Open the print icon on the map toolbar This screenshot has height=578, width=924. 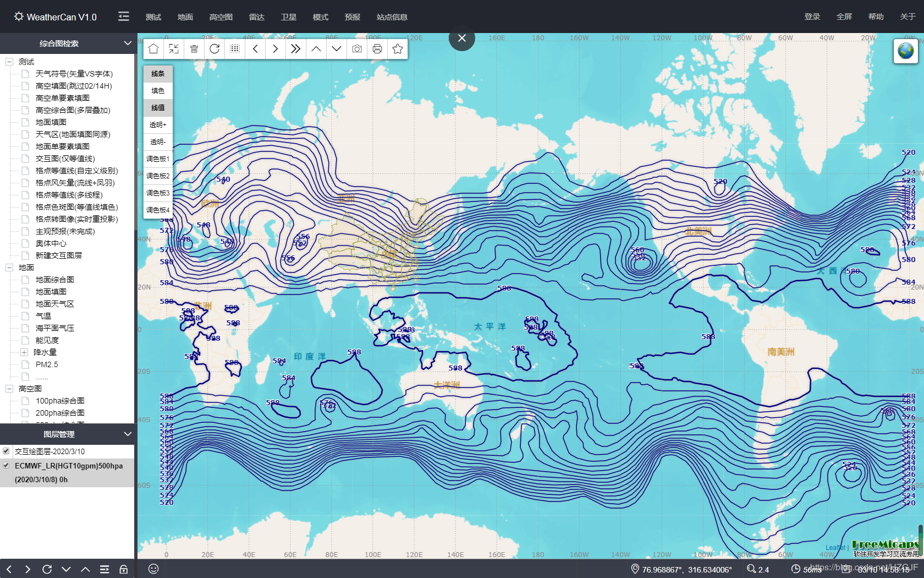coord(377,49)
